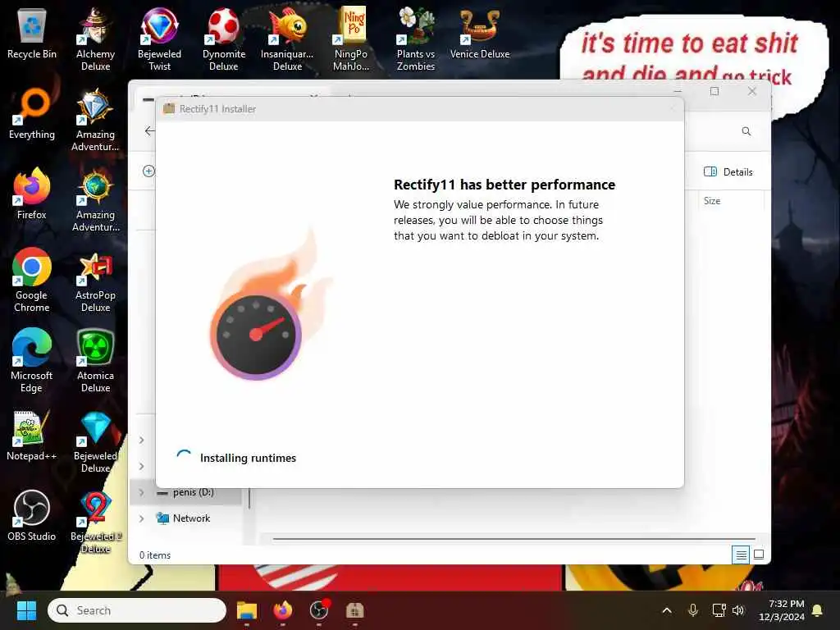Viewport: 840px width, 630px height.
Task: Open Plants vs Zombies shortcut
Action: point(416,39)
